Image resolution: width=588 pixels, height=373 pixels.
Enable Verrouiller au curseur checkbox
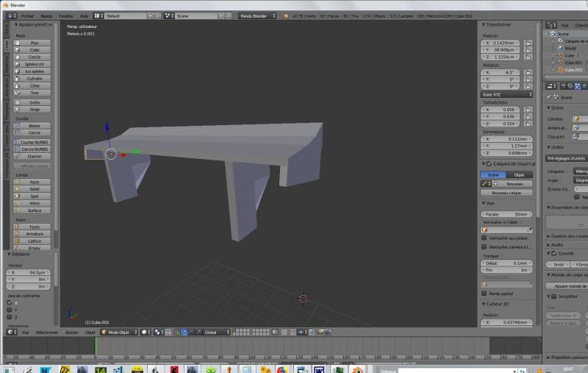tap(484, 238)
